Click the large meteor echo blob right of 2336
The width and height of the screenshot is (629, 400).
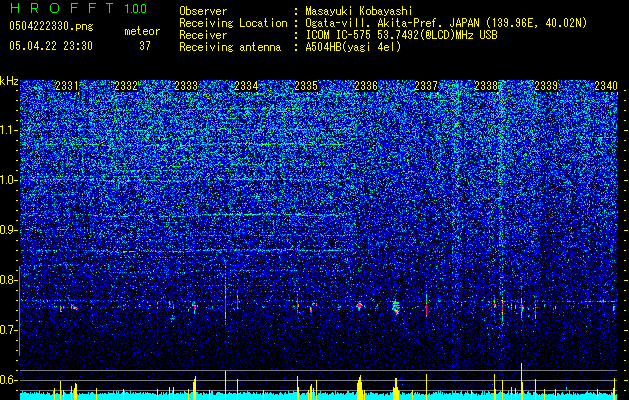pyautogui.click(x=396, y=307)
